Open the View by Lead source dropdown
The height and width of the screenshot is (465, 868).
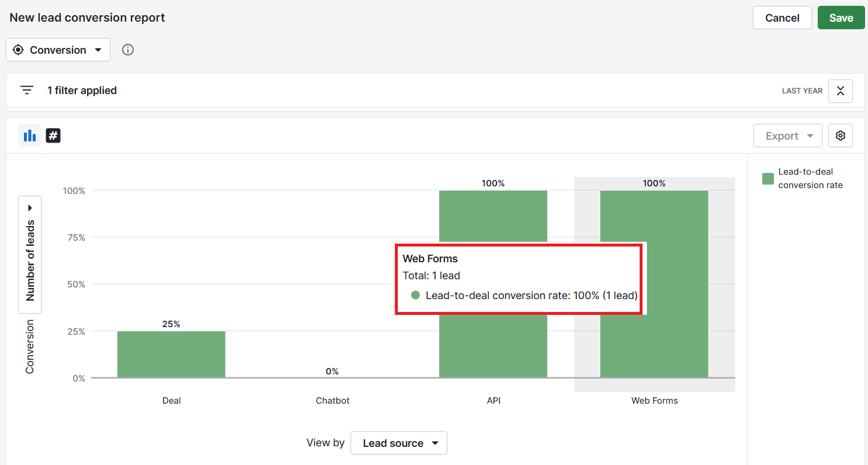(399, 443)
